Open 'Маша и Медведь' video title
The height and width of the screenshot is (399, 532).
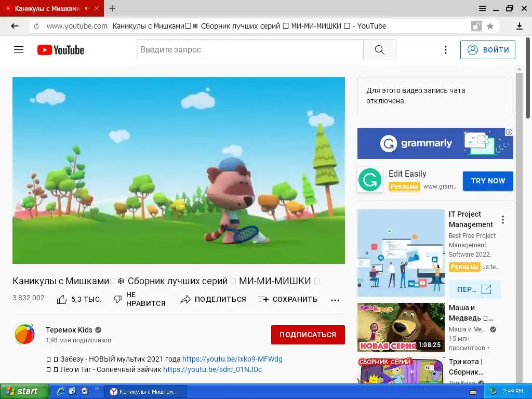471,313
